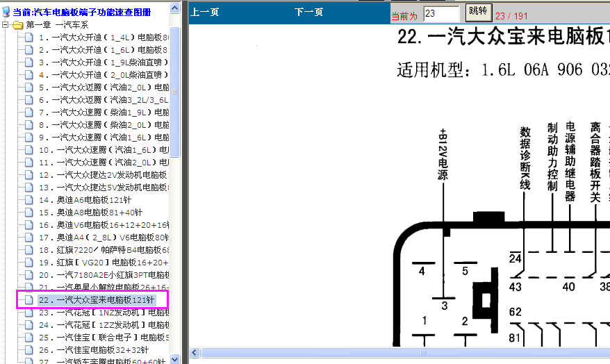The height and width of the screenshot is (364, 610).
Task: Open item 1 一汽大众开迪 (1_4L) 电脑板
Action: (x=104, y=38)
